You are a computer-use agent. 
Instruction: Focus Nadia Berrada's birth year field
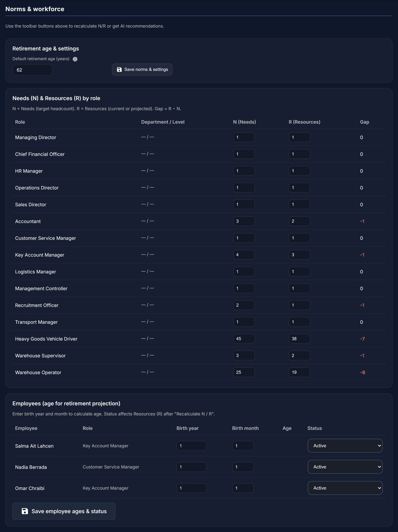click(x=192, y=467)
